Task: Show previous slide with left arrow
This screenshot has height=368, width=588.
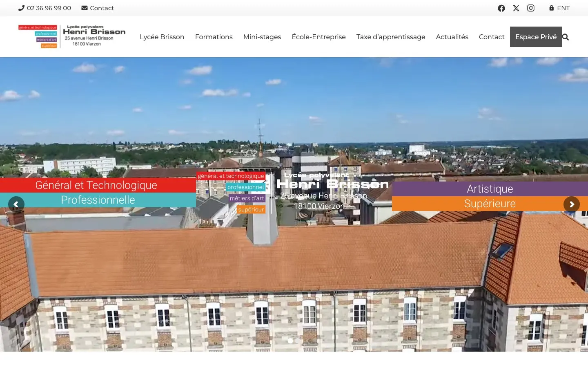Action: click(x=16, y=204)
